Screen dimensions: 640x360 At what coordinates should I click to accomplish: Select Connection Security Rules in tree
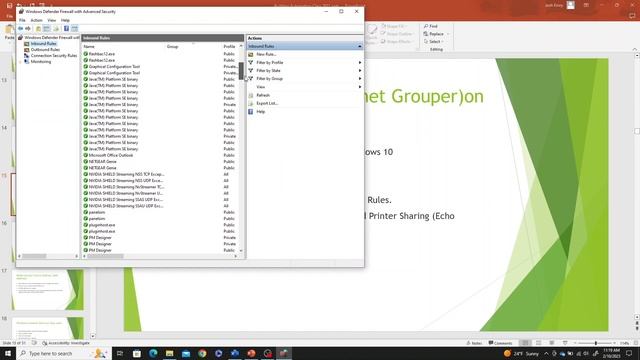[54, 56]
